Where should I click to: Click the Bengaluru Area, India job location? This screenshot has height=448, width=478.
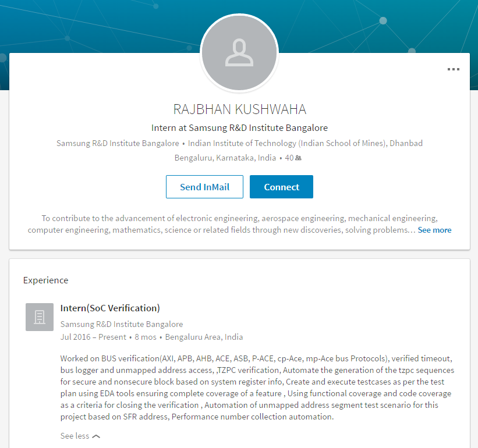coord(204,337)
